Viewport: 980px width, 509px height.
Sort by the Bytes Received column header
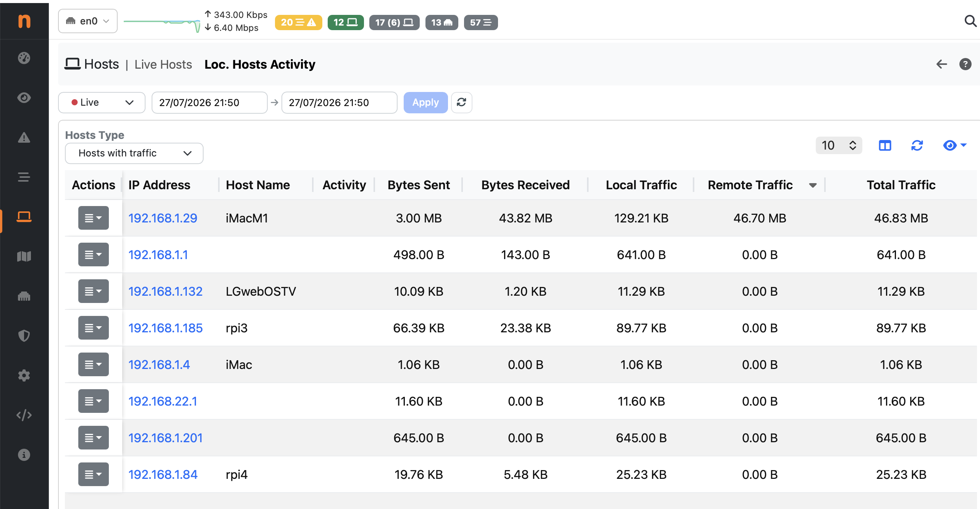[x=526, y=185]
